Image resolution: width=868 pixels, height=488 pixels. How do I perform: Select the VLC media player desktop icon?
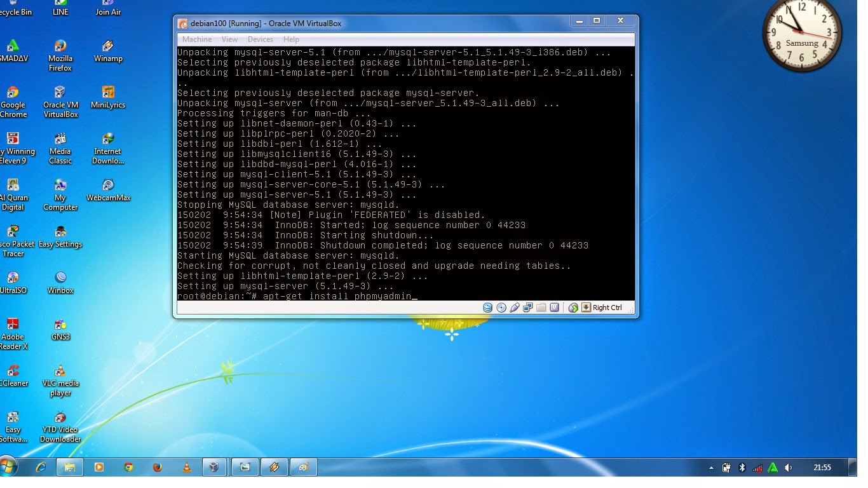60,380
